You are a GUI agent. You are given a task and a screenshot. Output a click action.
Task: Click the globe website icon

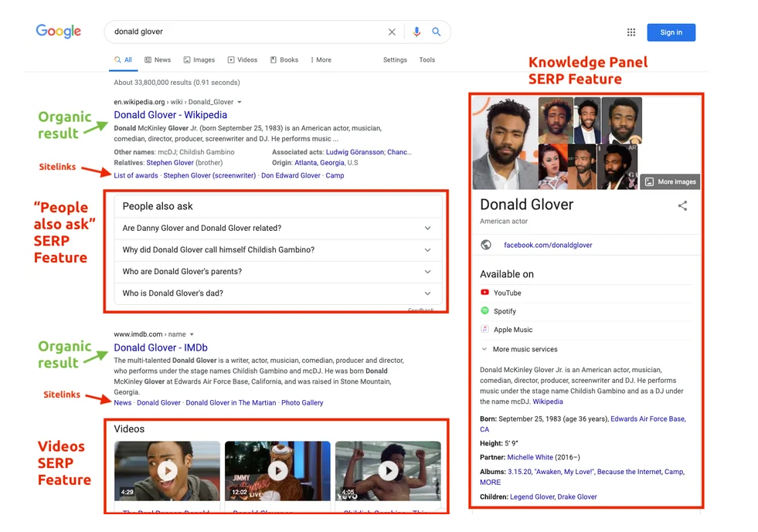click(x=486, y=245)
